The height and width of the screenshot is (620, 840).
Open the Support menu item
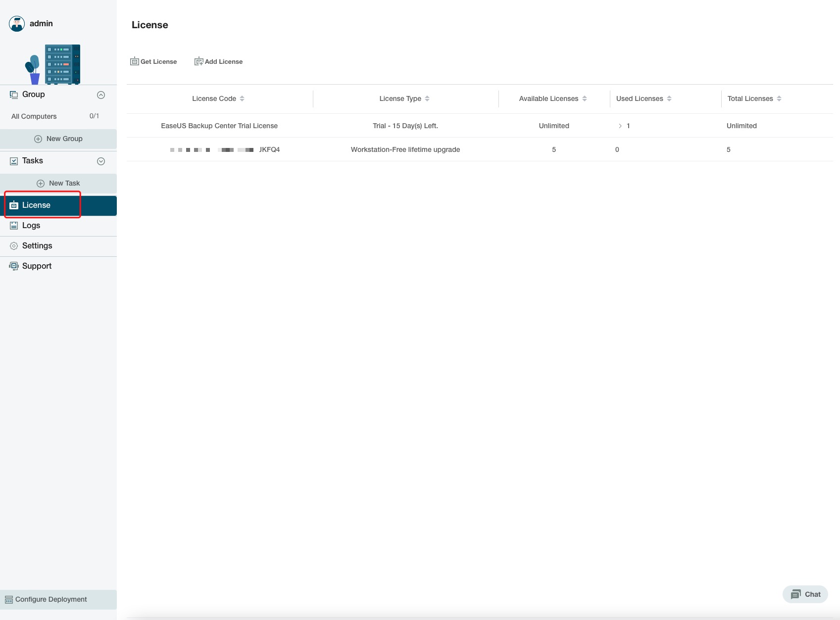pyautogui.click(x=58, y=266)
